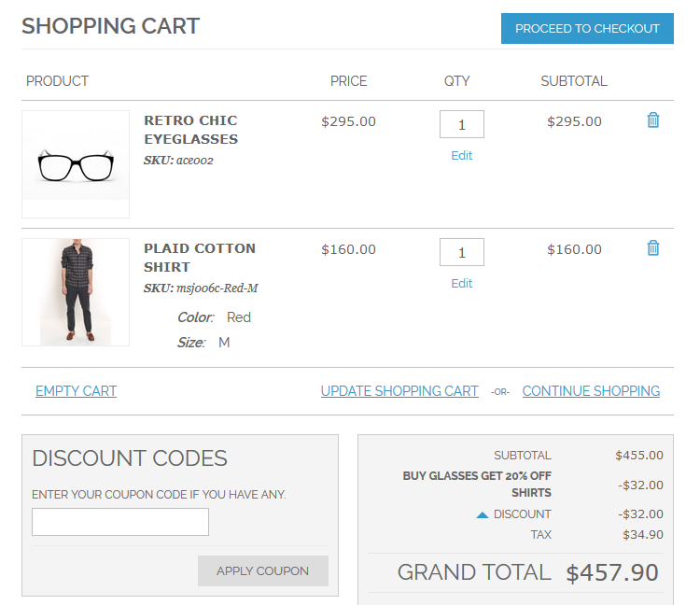Click the Discount label in totals
Screen dimensions: 700x605
pyautogui.click(x=522, y=514)
